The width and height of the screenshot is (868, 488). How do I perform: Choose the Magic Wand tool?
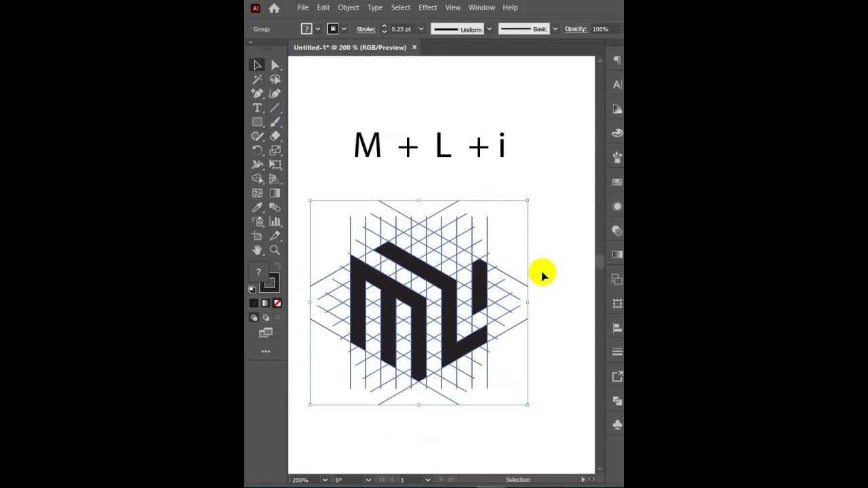257,79
